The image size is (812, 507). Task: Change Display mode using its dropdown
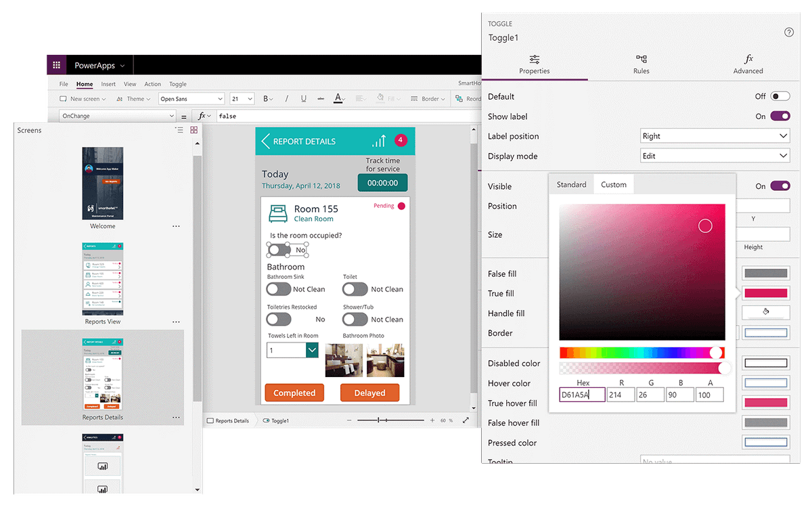pos(715,155)
